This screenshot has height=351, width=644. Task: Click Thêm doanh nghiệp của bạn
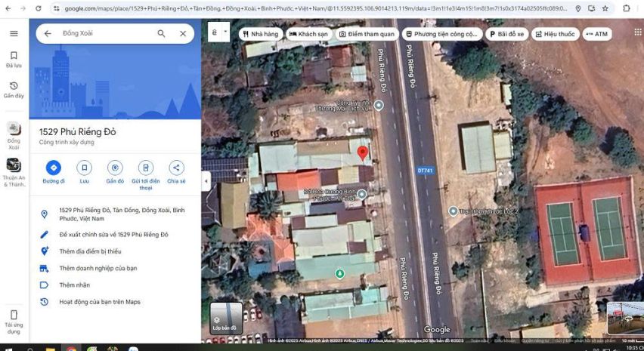(98, 268)
